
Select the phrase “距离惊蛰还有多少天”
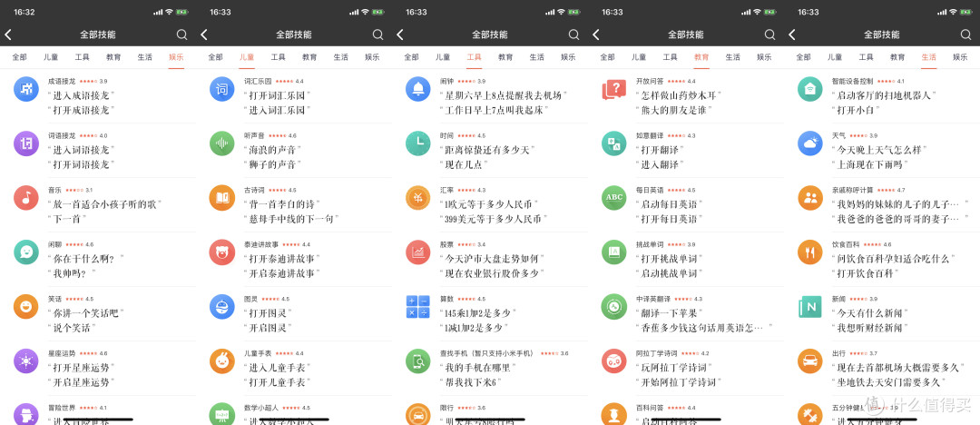[x=489, y=150]
